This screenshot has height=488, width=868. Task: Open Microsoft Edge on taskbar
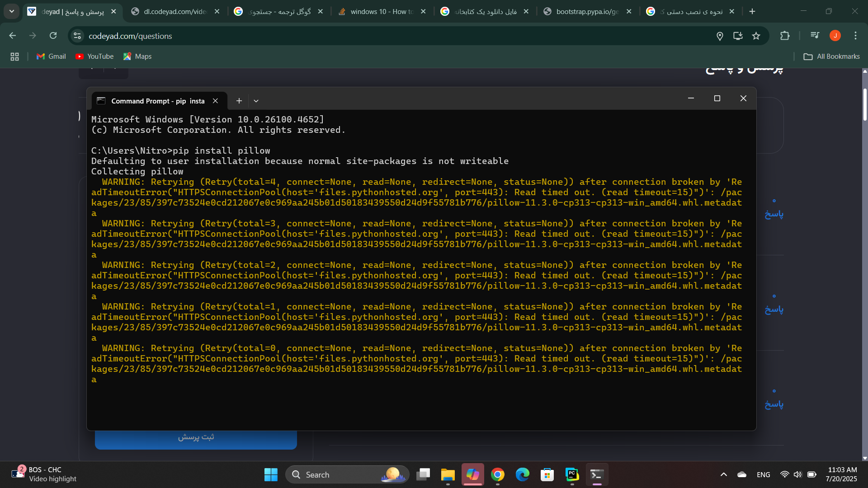[x=523, y=474]
